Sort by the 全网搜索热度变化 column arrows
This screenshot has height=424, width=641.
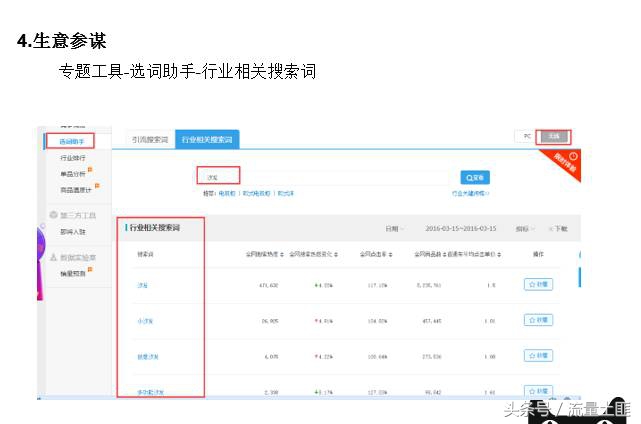coord(336,254)
